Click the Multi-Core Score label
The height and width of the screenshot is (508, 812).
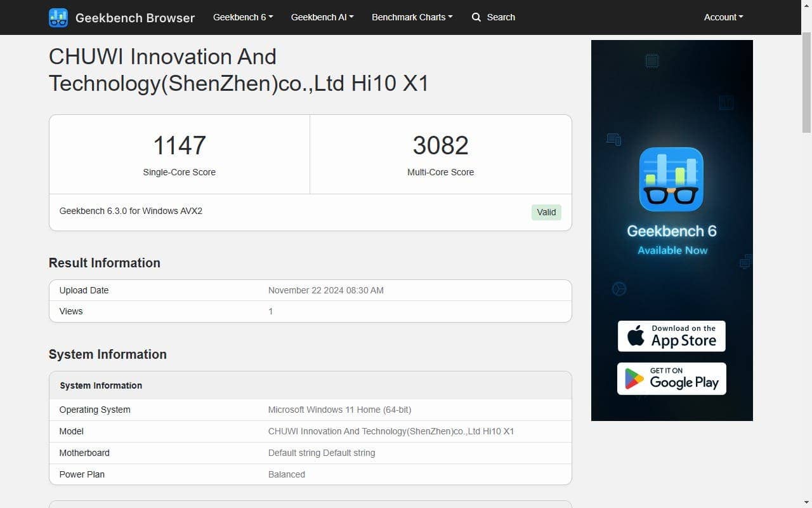point(440,172)
